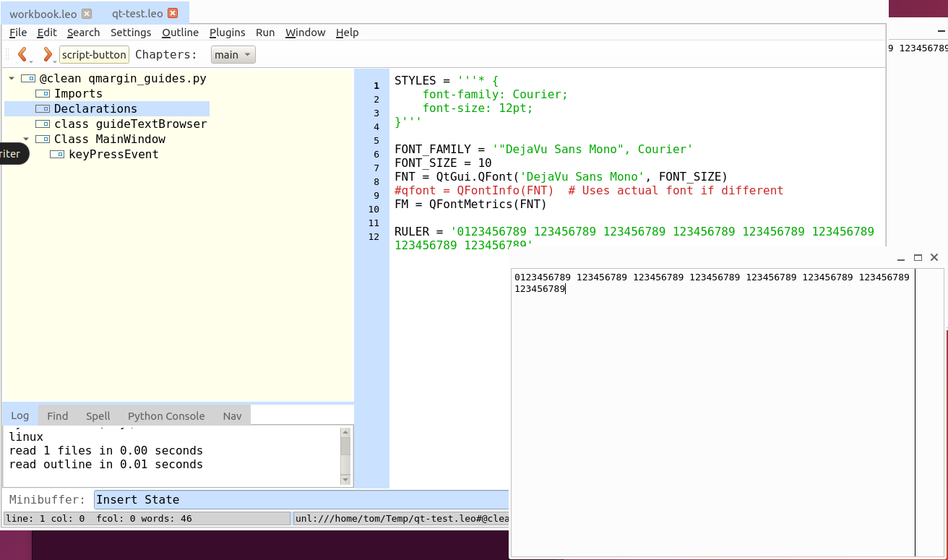Collapse the Class MainWindow node
This screenshot has height=560, width=948.
pyautogui.click(x=25, y=139)
